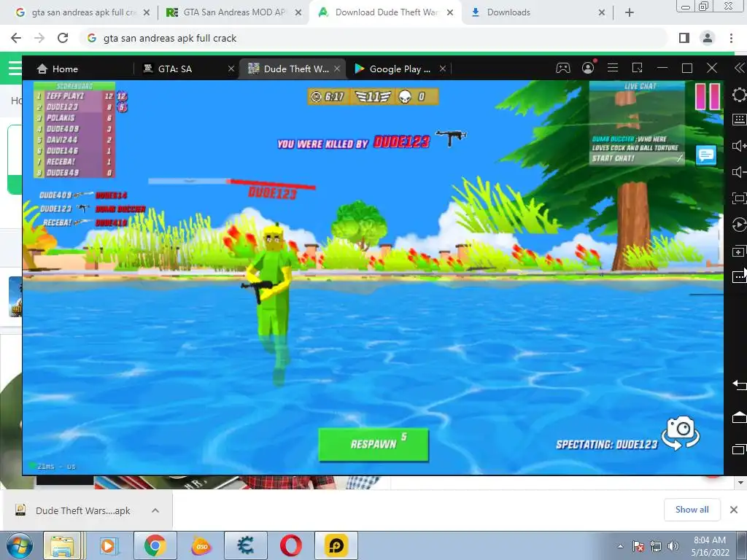747x560 pixels.
Task: Open LDPlayer yellow icon in taskbar
Action: pyautogui.click(x=336, y=545)
